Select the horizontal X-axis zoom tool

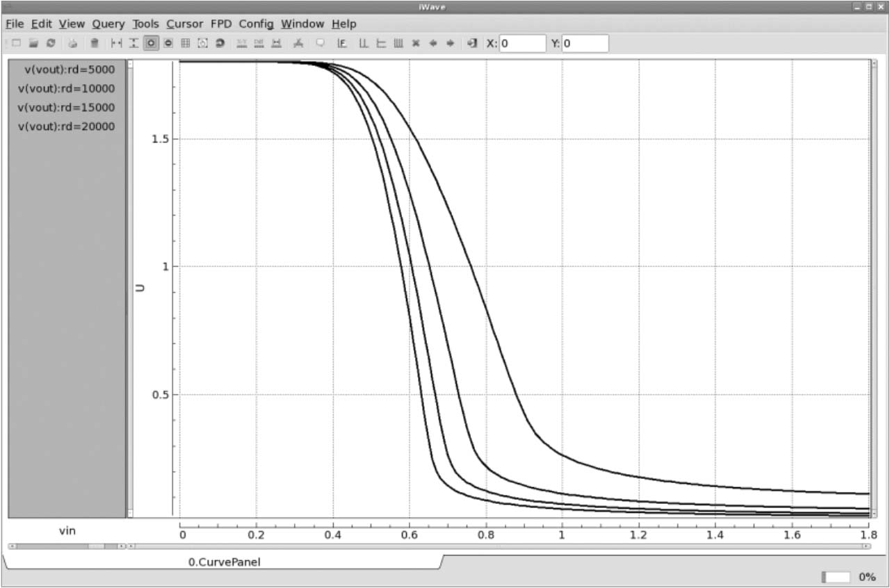coord(116,43)
